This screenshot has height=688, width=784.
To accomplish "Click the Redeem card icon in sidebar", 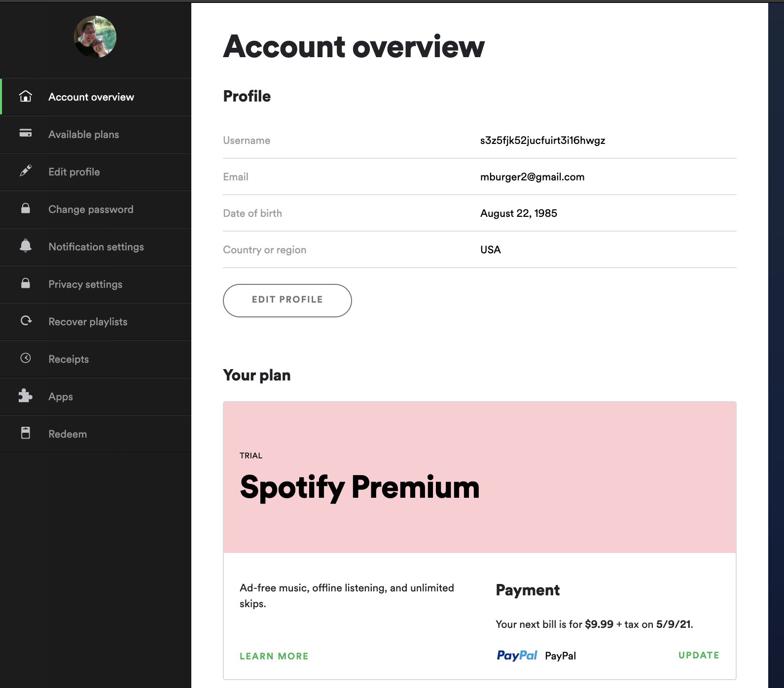I will click(x=26, y=433).
